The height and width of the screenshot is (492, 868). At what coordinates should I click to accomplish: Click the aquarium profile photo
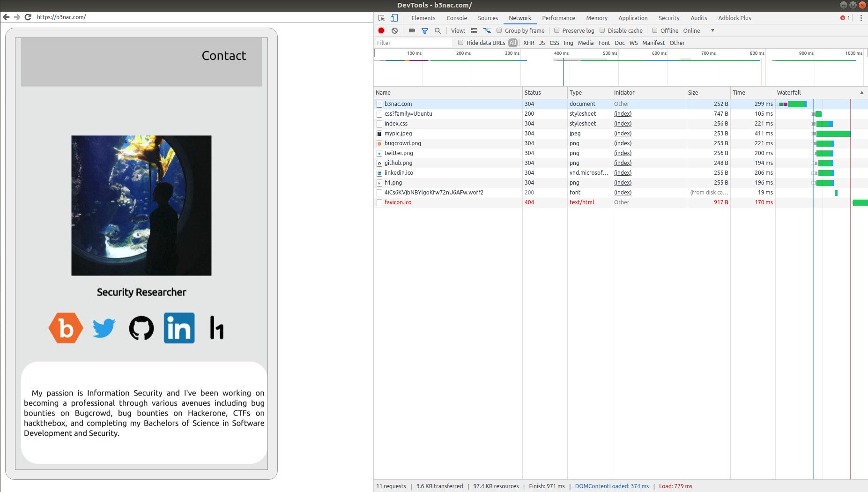click(x=141, y=206)
